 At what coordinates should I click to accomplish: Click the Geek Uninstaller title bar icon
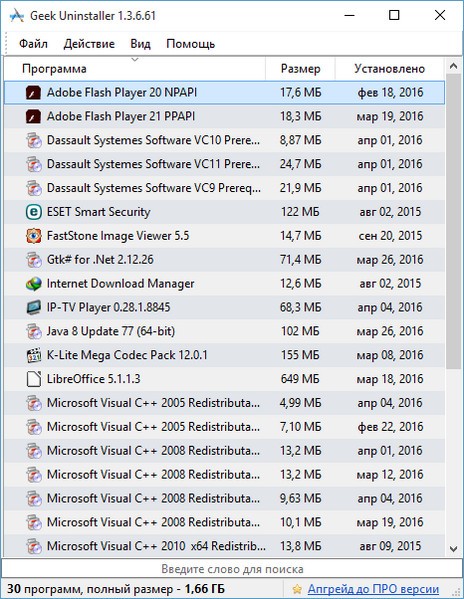pos(17,16)
